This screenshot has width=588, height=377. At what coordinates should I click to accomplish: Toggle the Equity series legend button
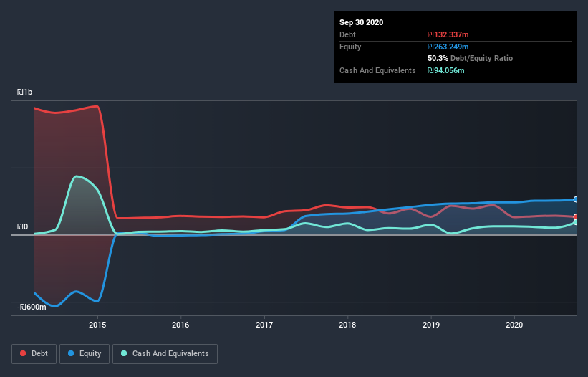pyautogui.click(x=85, y=354)
